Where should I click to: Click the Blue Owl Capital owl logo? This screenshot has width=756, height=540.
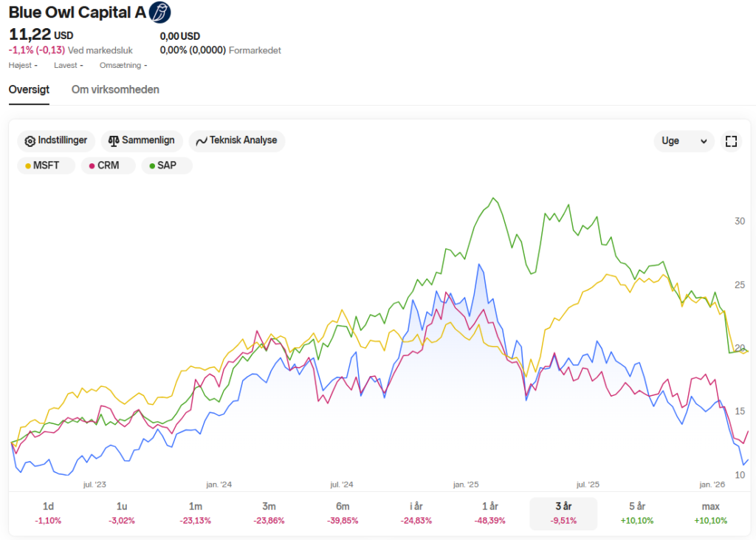point(159,12)
